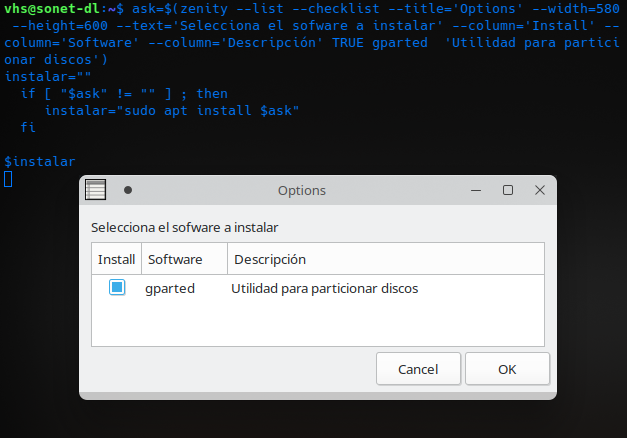Screen dimensions: 627x438
Task: Click the Options title bar text
Action: pyautogui.click(x=302, y=190)
